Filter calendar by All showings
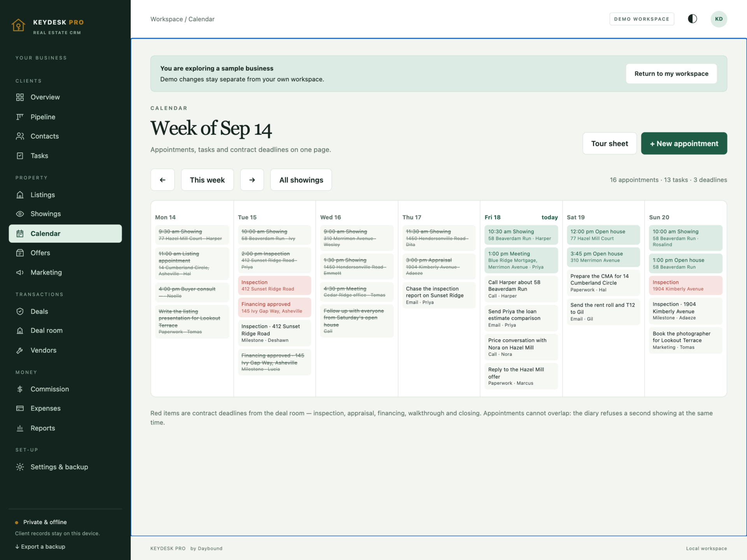 301,180
